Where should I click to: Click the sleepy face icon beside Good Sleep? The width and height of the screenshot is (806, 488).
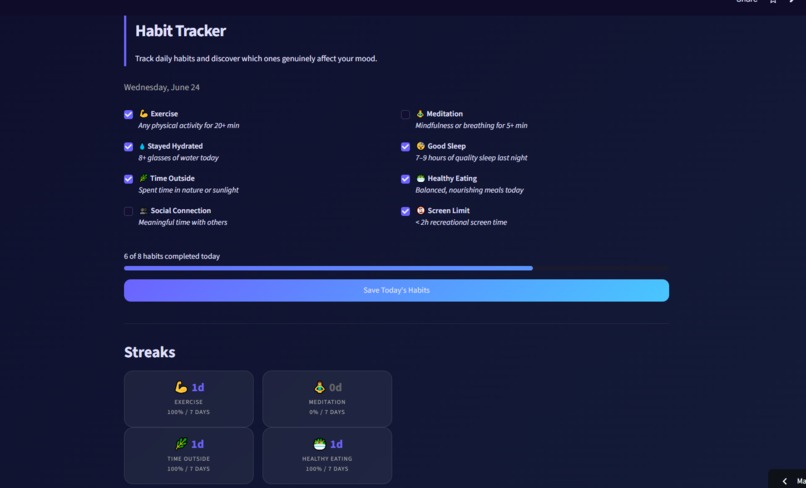(x=420, y=146)
